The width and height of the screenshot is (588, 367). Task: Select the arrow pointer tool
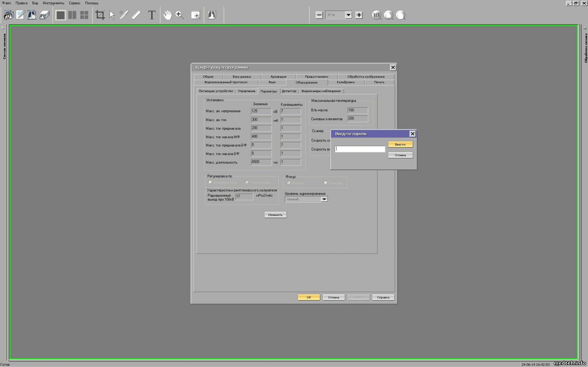click(112, 15)
